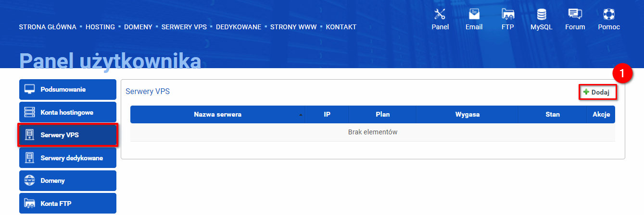Click the Panel użytkownika page title
The image size is (644, 215).
pos(110,62)
